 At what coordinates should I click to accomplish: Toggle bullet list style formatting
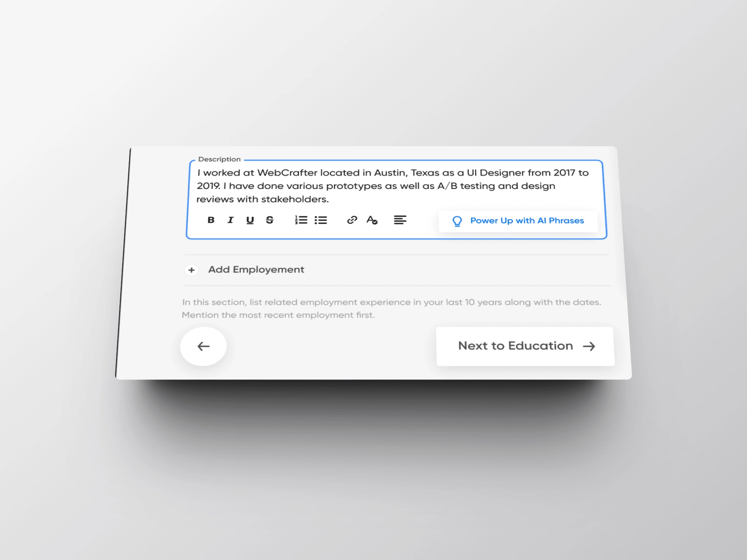click(322, 220)
